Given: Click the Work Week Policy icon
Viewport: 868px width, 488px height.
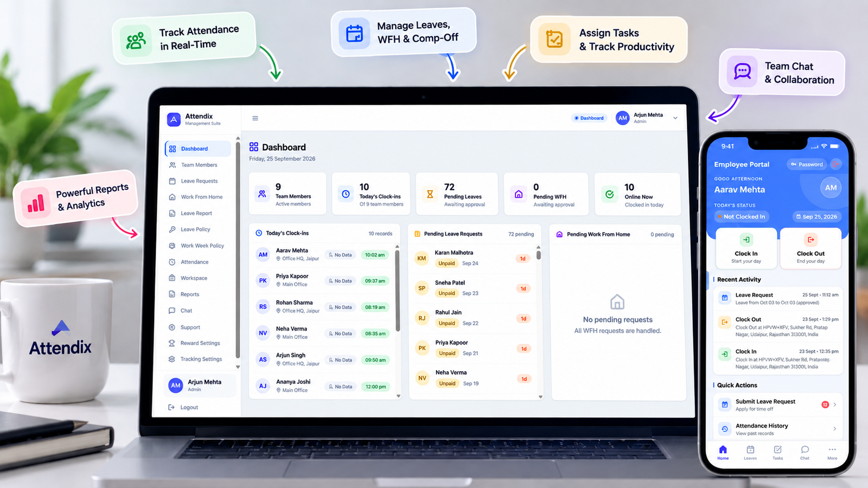Looking at the screenshot, I should click(172, 246).
